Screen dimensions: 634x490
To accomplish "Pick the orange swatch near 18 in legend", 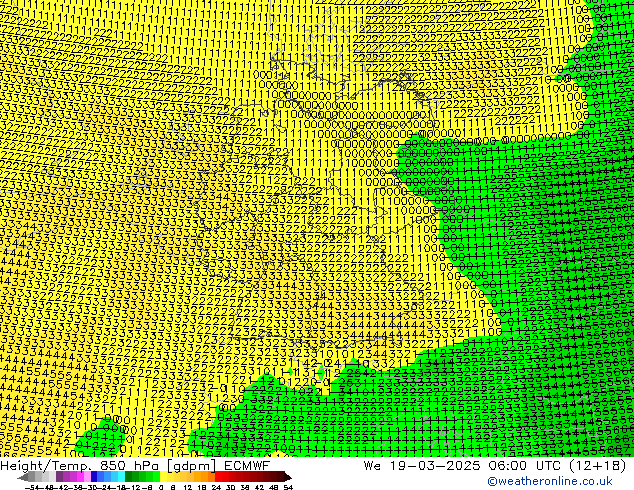I will click(x=203, y=477).
